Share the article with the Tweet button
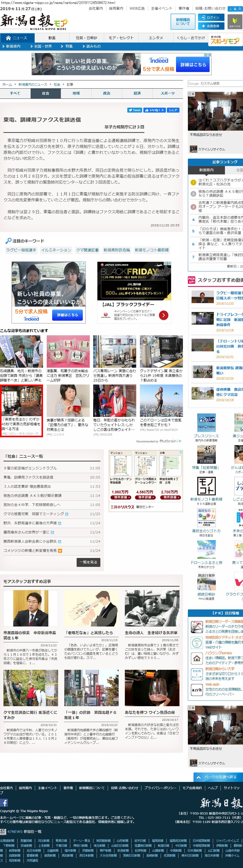 [134, 110]
